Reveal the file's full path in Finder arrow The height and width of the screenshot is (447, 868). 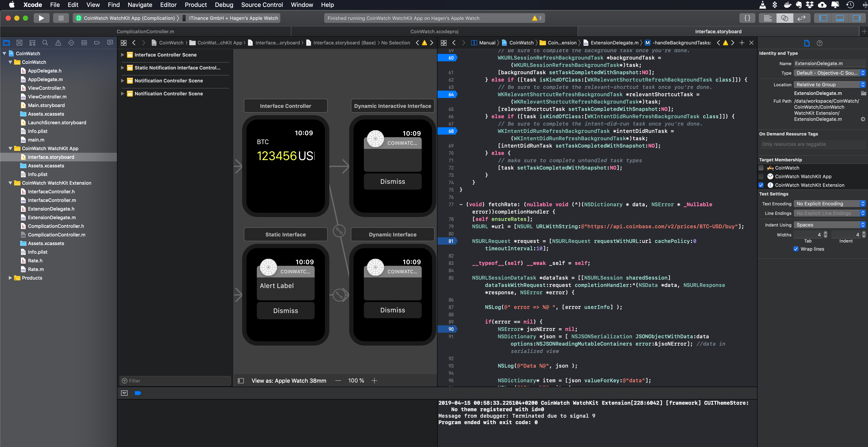point(863,119)
